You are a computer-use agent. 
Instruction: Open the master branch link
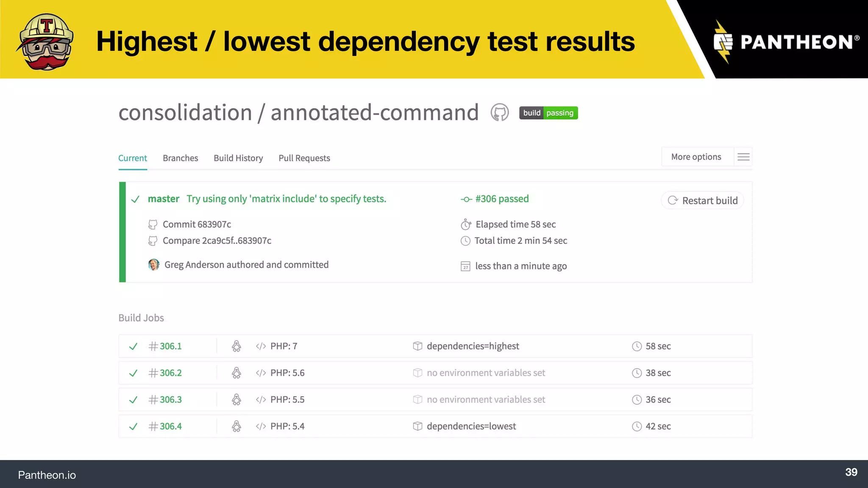[164, 199]
